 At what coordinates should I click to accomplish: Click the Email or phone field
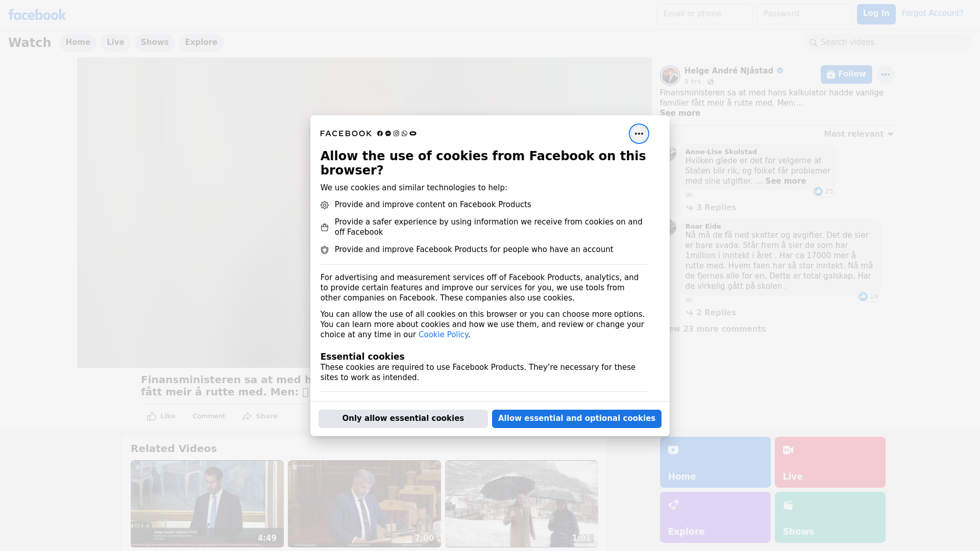pos(705,14)
